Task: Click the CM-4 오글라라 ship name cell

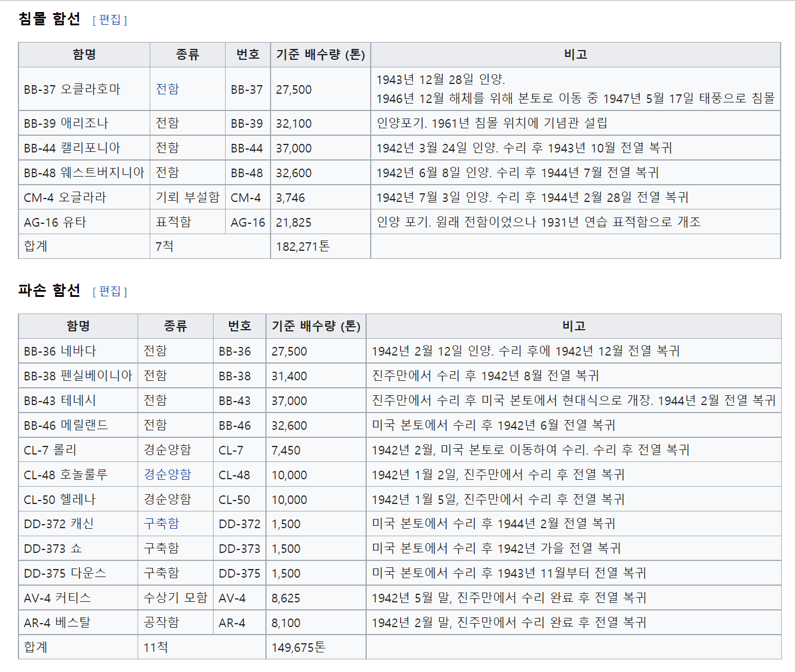Action: [84, 197]
